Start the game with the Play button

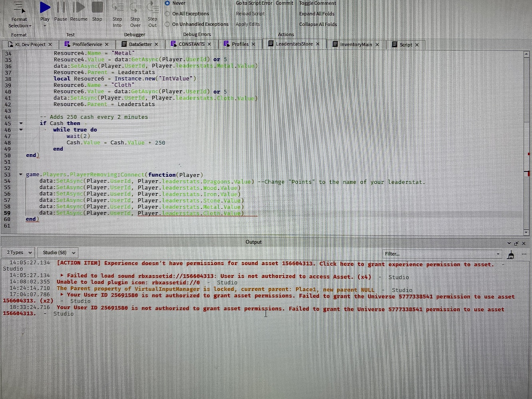[x=45, y=7]
